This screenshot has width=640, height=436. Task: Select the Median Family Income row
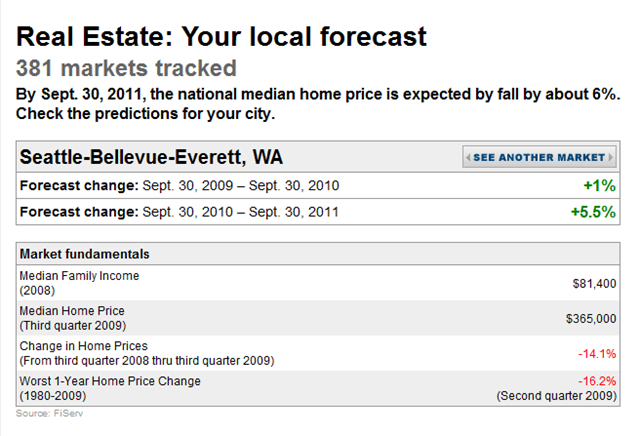(318, 283)
